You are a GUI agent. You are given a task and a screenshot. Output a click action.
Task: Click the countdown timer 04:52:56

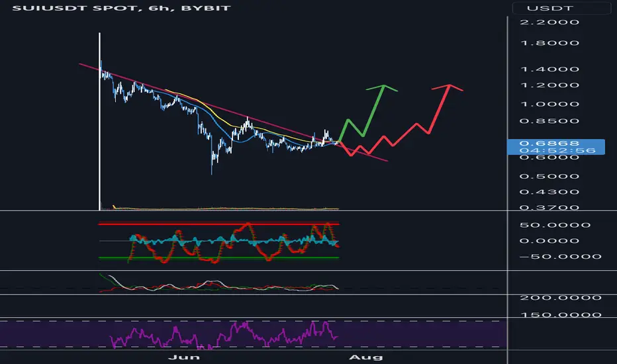click(557, 150)
